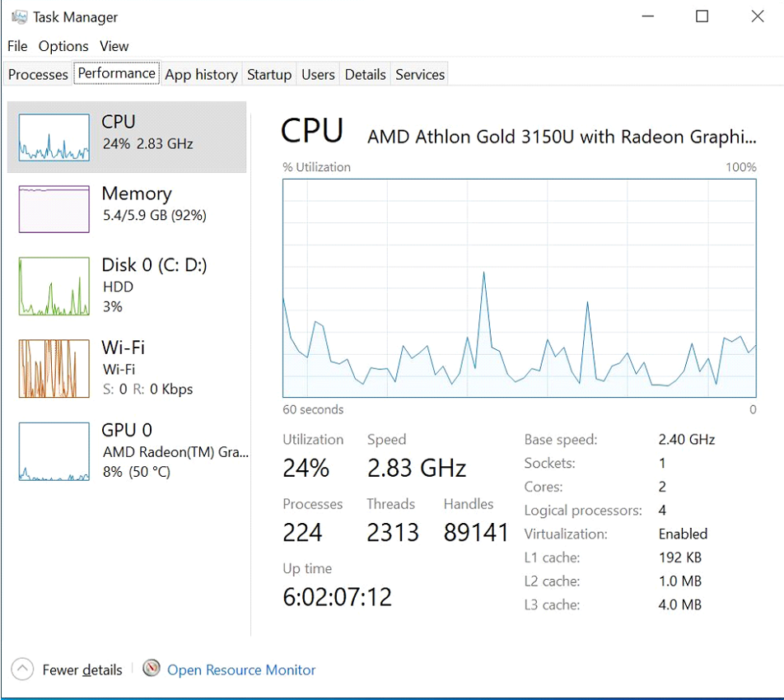This screenshot has height=700, width=784.
Task: Select the CPU mini graph thumbnail
Action: [54, 137]
